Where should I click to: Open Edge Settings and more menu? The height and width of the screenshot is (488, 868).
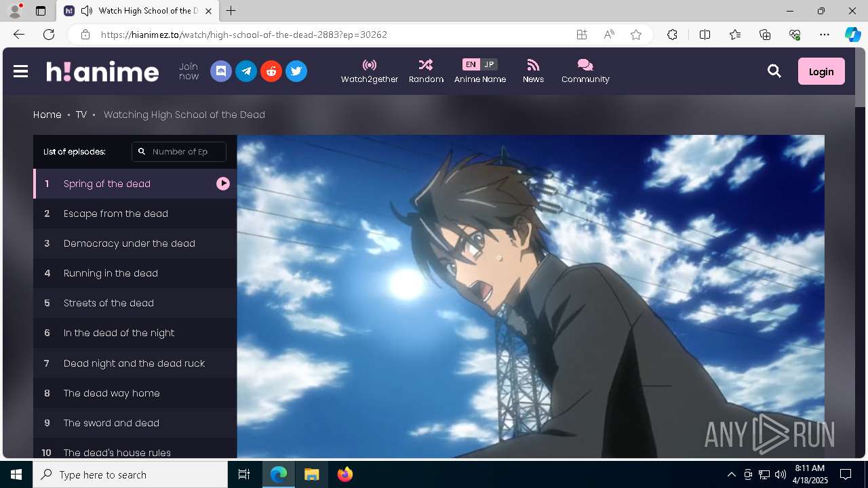[x=825, y=35]
